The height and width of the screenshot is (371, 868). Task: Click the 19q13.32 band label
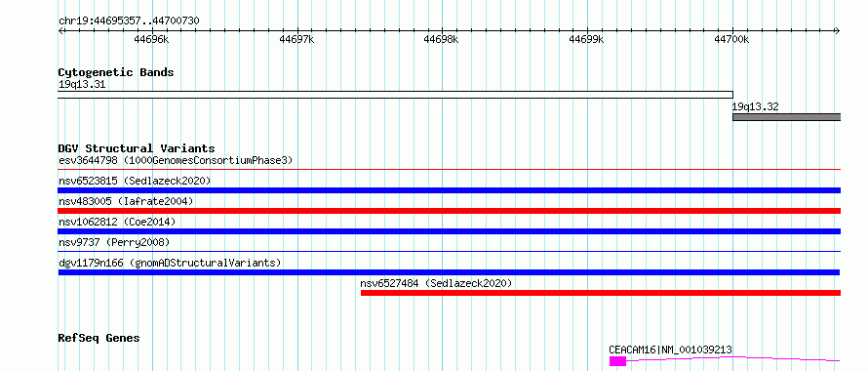(x=755, y=107)
